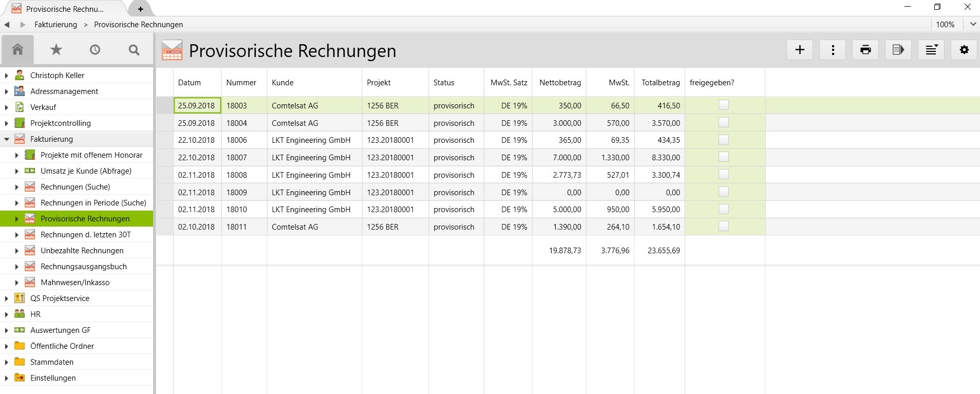This screenshot has height=394, width=980.
Task: Click the plus button to add invoice
Action: point(800,50)
